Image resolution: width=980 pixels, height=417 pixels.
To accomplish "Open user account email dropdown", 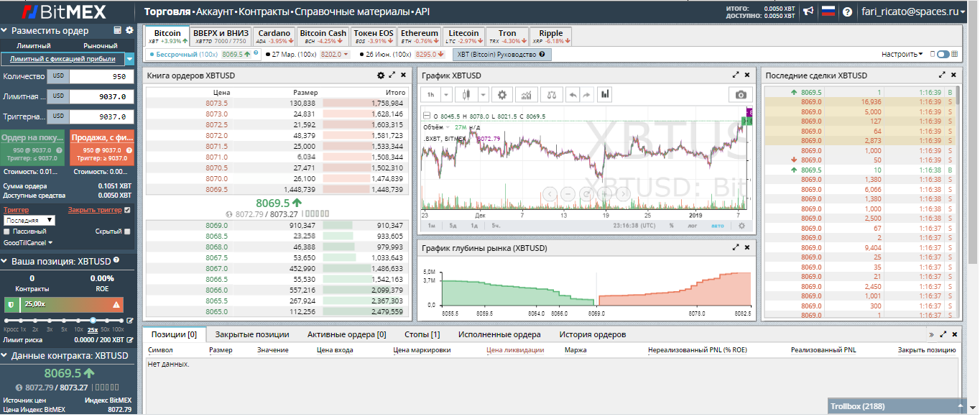I will click(x=914, y=12).
